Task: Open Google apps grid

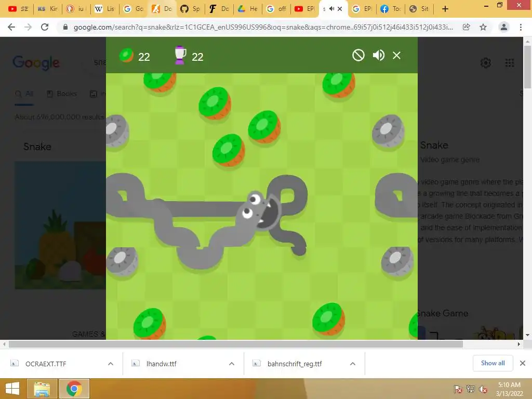Action: pos(509,63)
